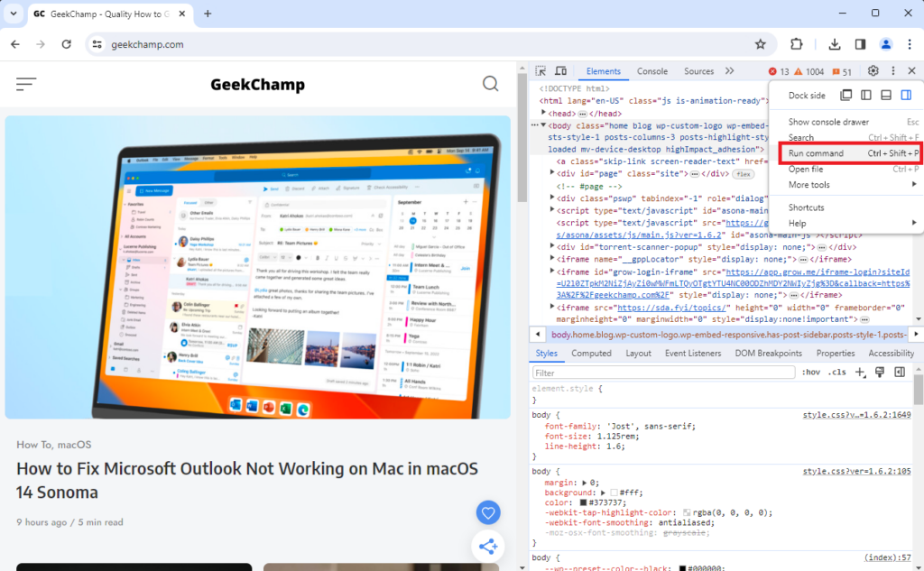This screenshot has height=571, width=924.
Task: Click the heart favorite button on page
Action: (488, 513)
